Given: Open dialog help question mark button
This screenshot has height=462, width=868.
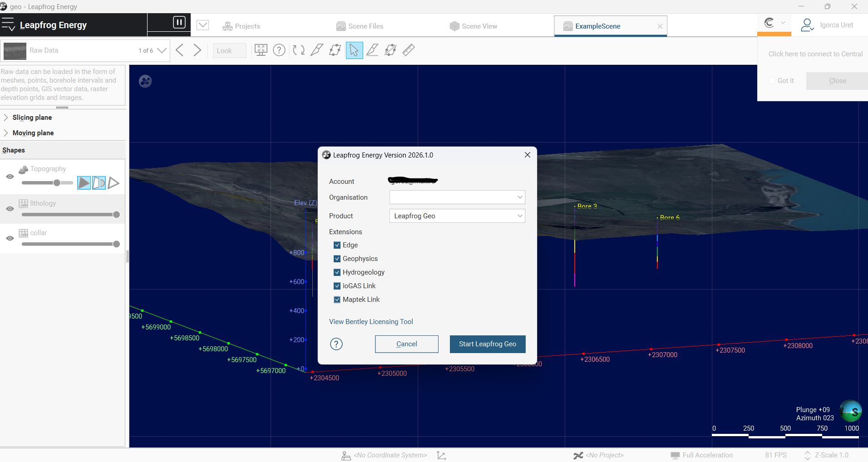Looking at the screenshot, I should 336,344.
